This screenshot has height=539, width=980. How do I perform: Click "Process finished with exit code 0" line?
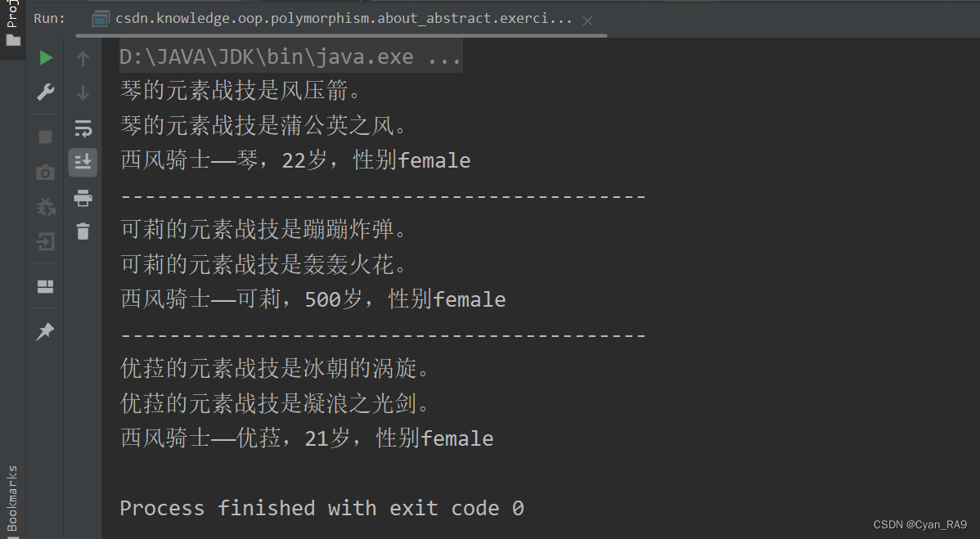click(321, 508)
